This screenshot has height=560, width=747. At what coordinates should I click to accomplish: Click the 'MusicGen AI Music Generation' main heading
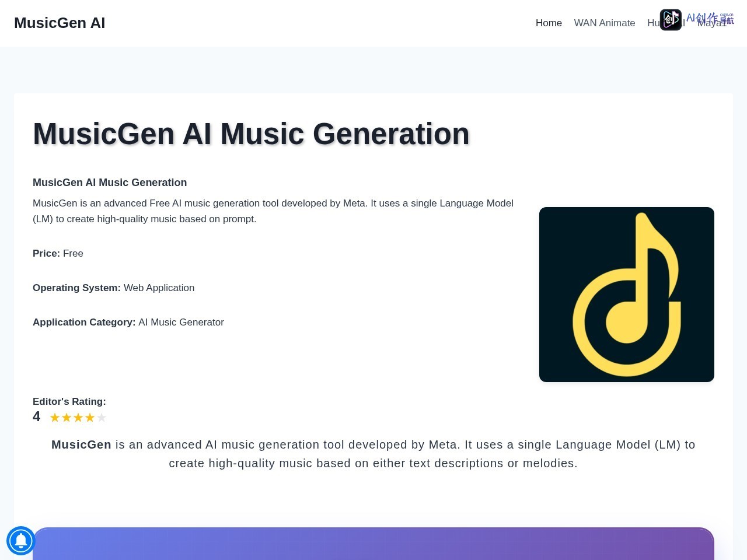252,134
